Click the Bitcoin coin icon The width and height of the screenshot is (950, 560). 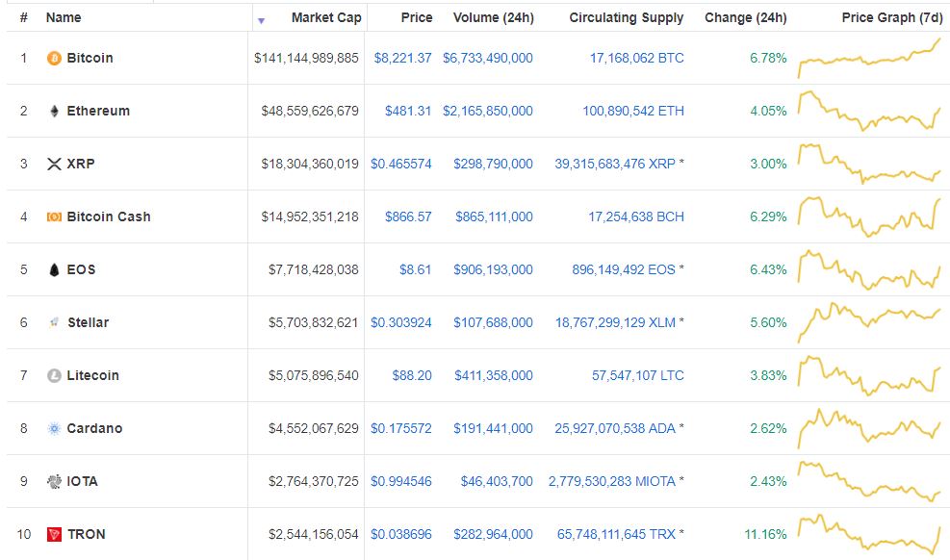click(x=56, y=58)
